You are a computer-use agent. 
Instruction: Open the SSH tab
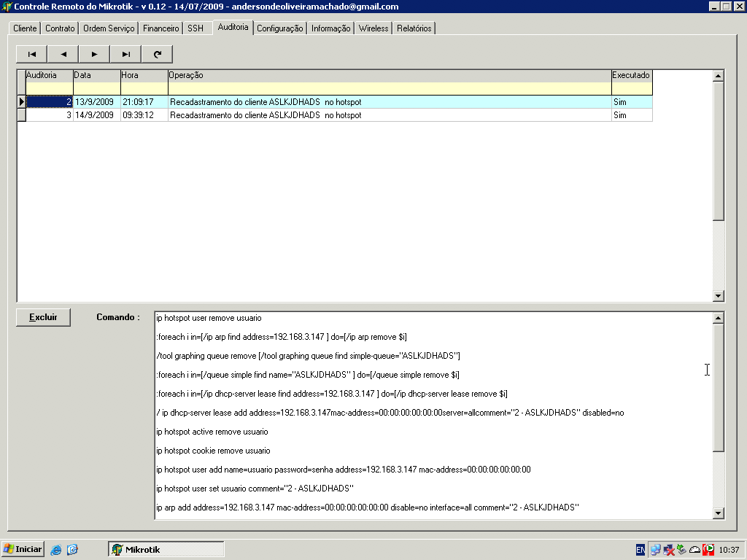[196, 28]
